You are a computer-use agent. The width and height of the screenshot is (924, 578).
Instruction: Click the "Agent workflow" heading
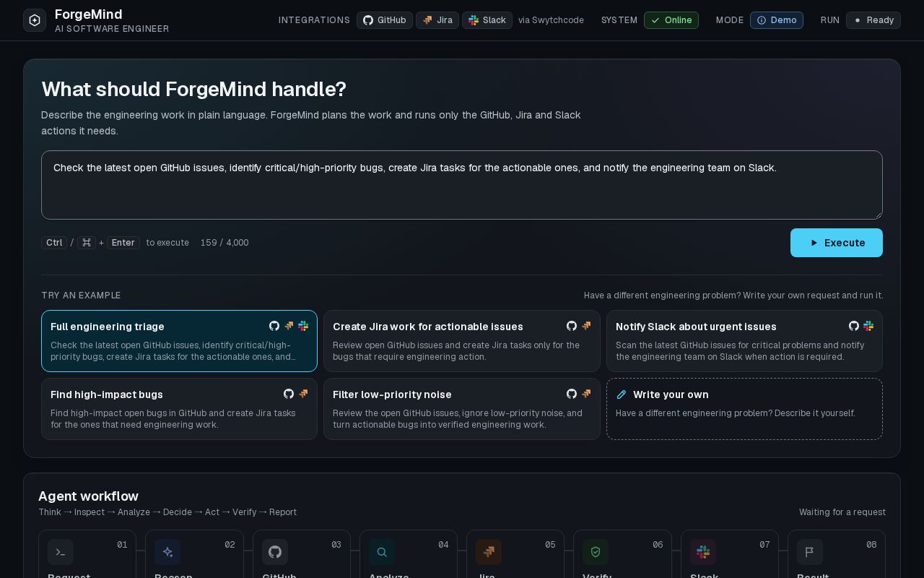coord(88,496)
